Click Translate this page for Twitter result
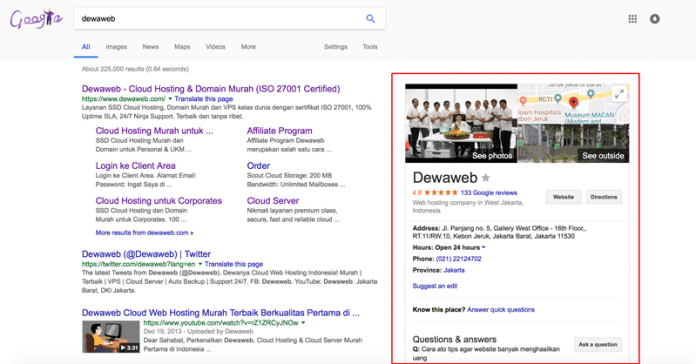The height and width of the screenshot is (364, 696). pos(234,264)
